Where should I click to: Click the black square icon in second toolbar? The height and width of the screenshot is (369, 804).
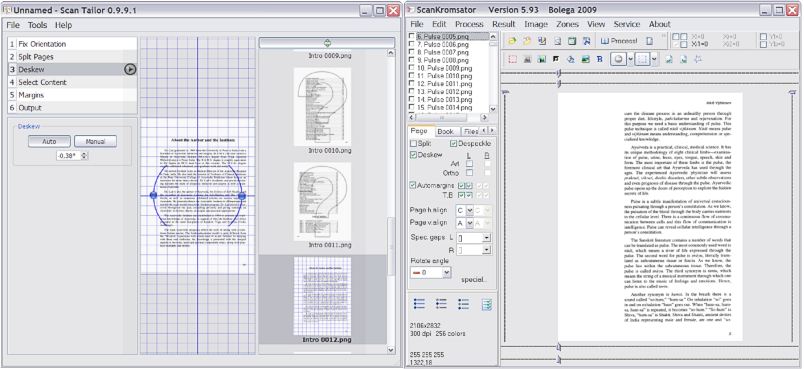556,59
